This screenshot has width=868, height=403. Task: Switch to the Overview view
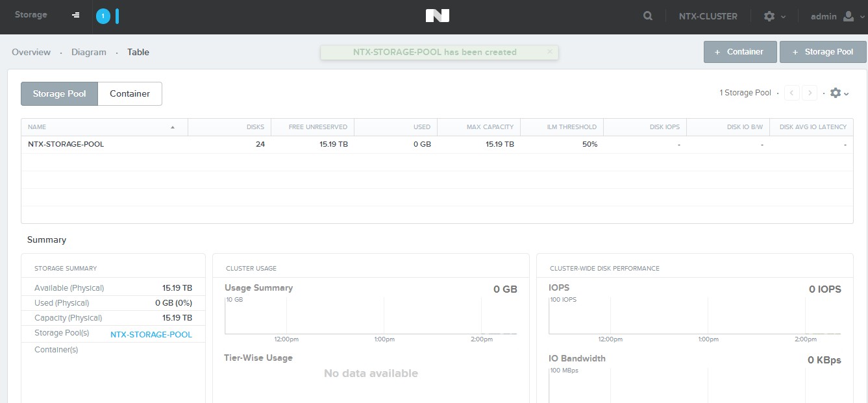click(x=31, y=52)
